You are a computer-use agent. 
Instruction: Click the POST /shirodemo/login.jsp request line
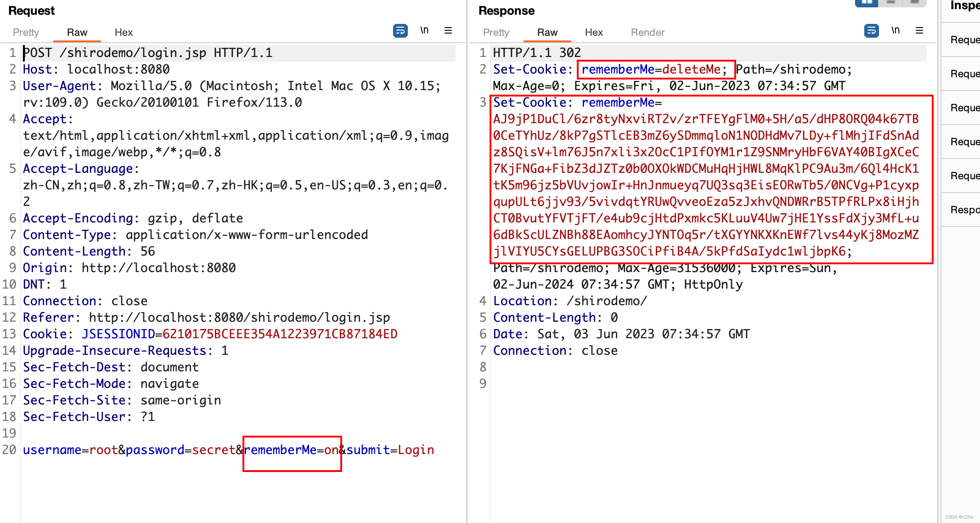[x=148, y=53]
